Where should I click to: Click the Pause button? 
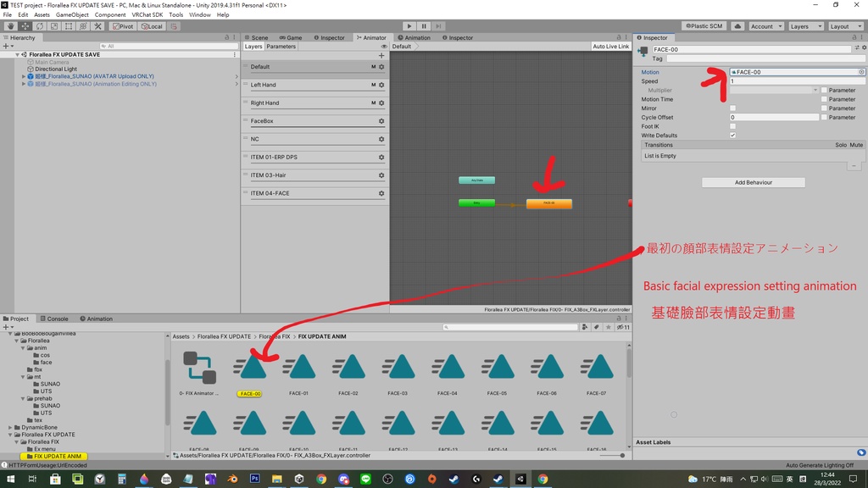click(x=424, y=26)
